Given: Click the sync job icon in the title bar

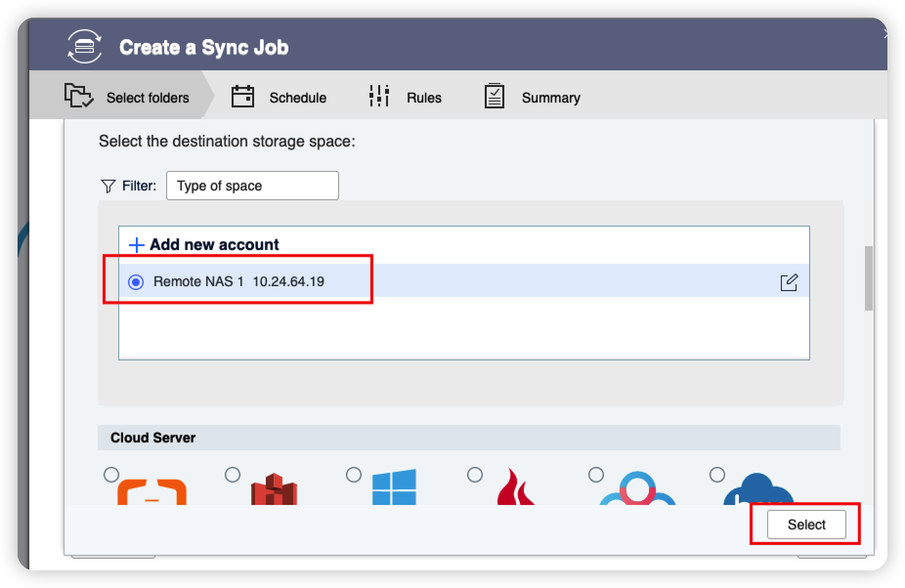Looking at the screenshot, I should (85, 46).
